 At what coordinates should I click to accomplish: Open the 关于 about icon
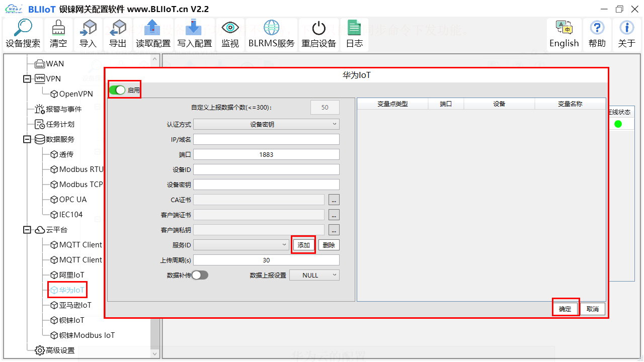pos(626,34)
